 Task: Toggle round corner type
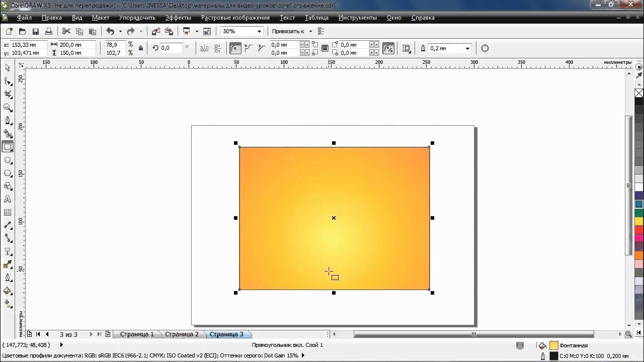(235, 48)
